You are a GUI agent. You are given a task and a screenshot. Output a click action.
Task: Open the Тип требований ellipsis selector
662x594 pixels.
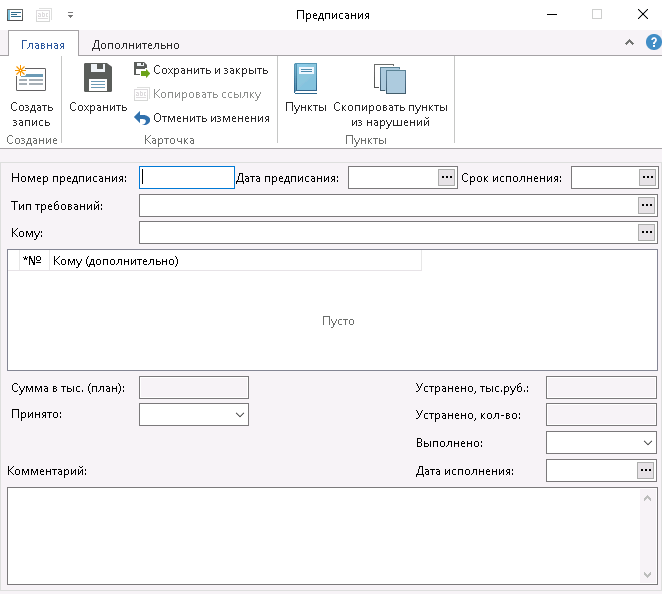646,206
